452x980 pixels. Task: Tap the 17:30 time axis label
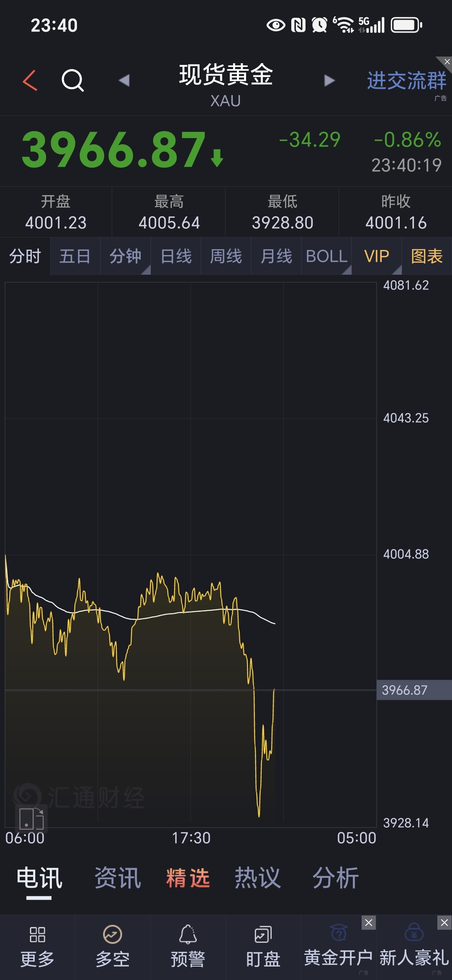click(x=191, y=838)
